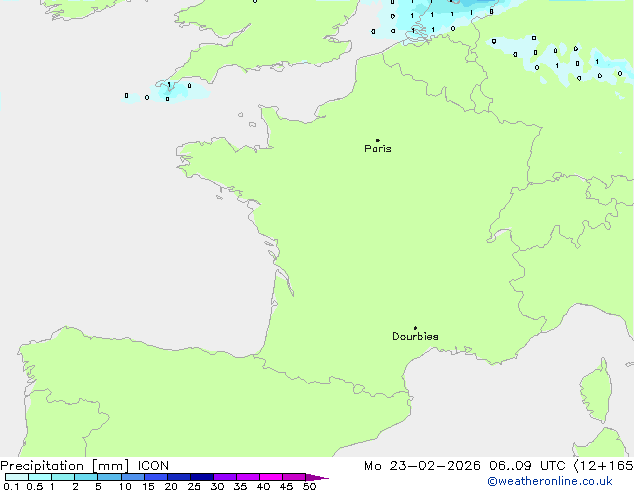Pick the 10–15 mm legend color swatch
This screenshot has height=490, width=634.
coord(132,477)
